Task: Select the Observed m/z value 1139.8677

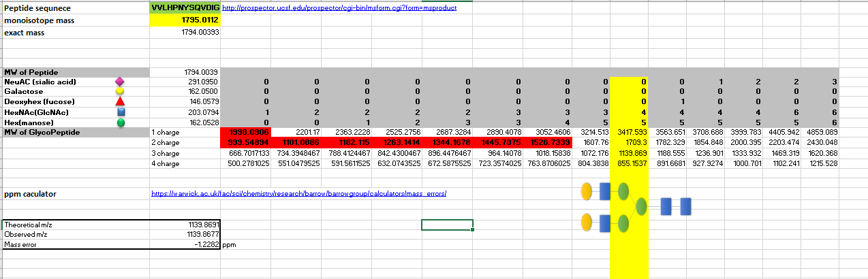Action: [185, 233]
